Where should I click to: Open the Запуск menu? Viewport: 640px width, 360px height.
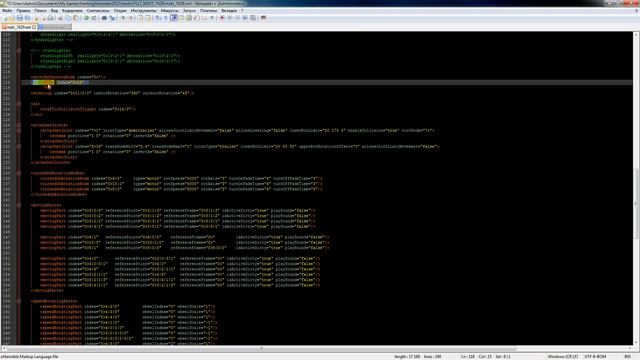pyautogui.click(x=189, y=11)
